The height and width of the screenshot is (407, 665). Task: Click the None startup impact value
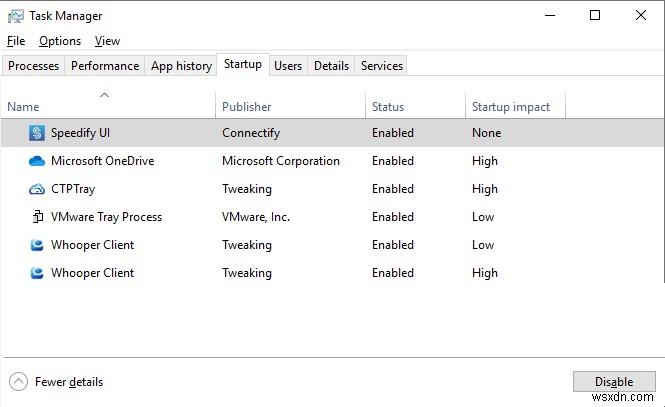(486, 133)
